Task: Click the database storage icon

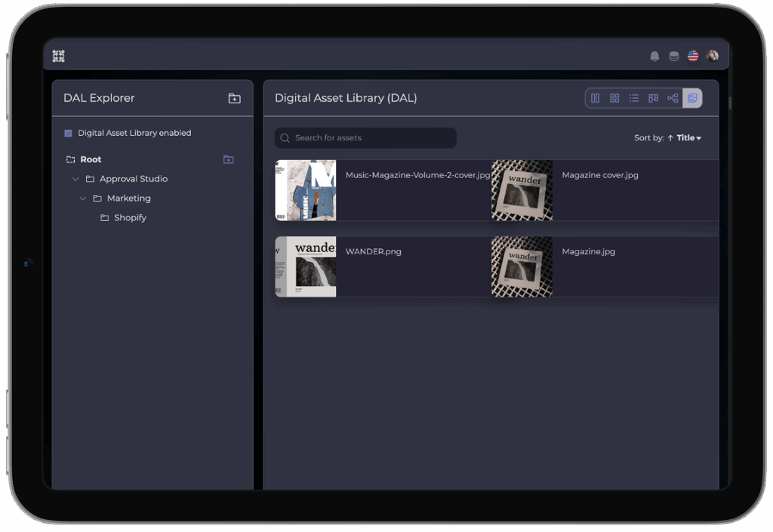Action: click(674, 56)
